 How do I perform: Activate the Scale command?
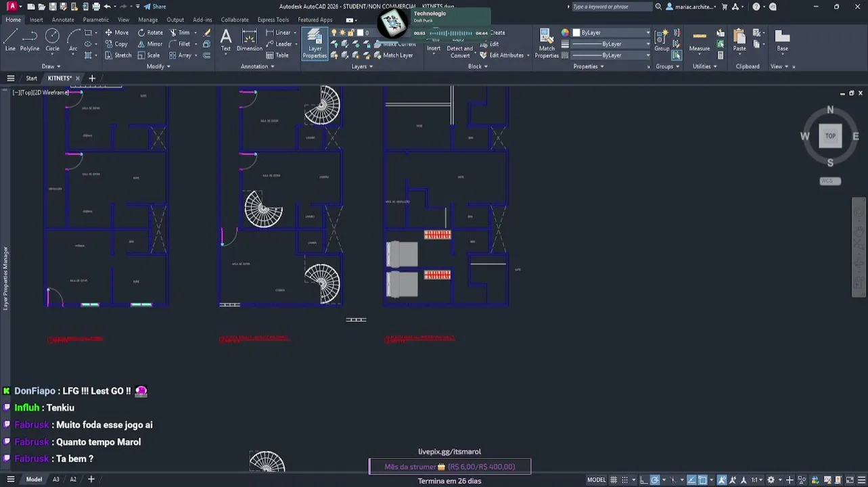click(x=149, y=55)
